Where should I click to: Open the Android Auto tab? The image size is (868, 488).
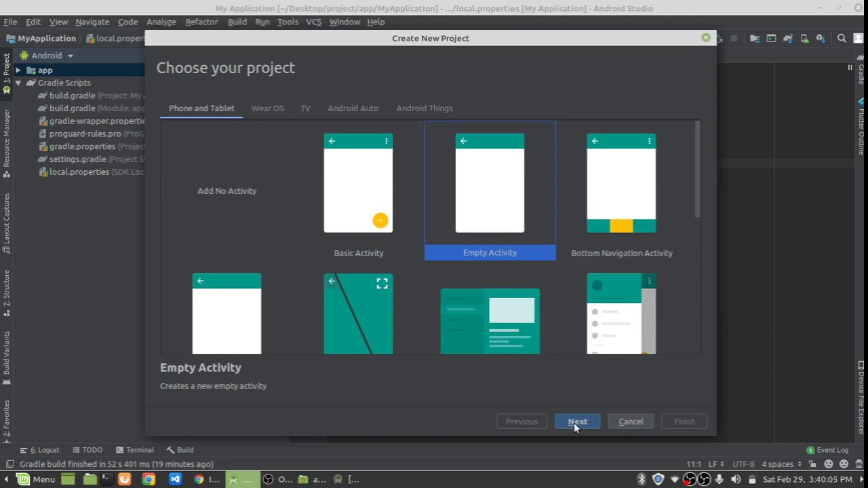tap(353, 108)
